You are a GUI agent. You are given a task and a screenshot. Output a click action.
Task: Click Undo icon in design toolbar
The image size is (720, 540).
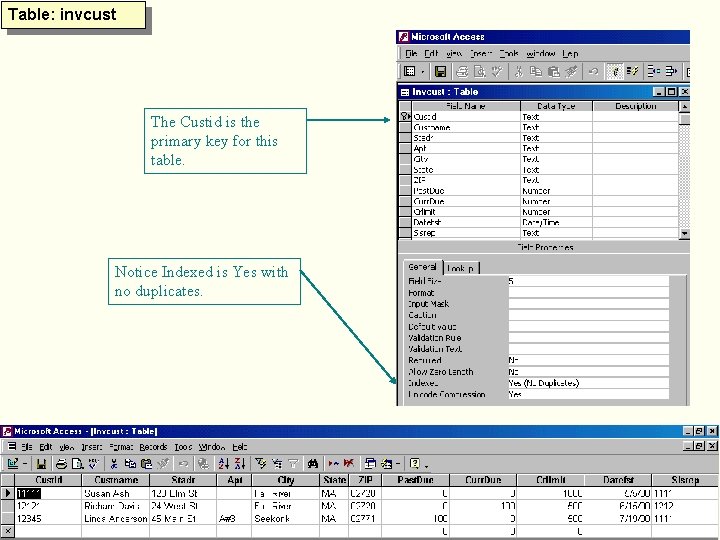tap(593, 71)
